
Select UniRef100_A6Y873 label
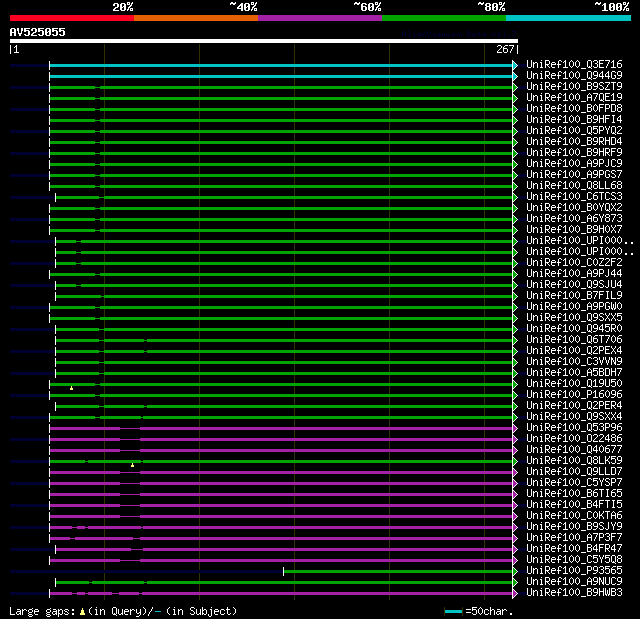pos(574,219)
